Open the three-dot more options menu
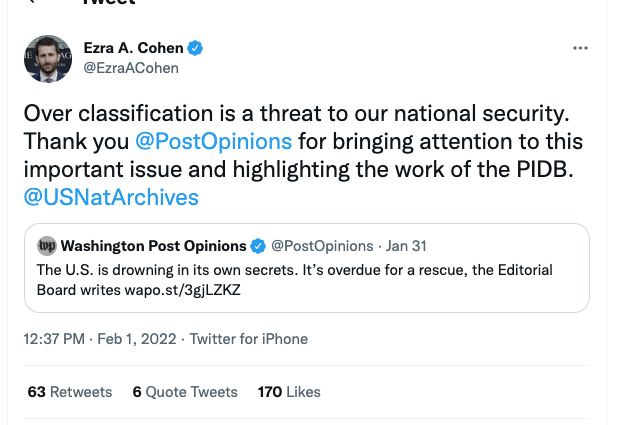 [x=580, y=48]
